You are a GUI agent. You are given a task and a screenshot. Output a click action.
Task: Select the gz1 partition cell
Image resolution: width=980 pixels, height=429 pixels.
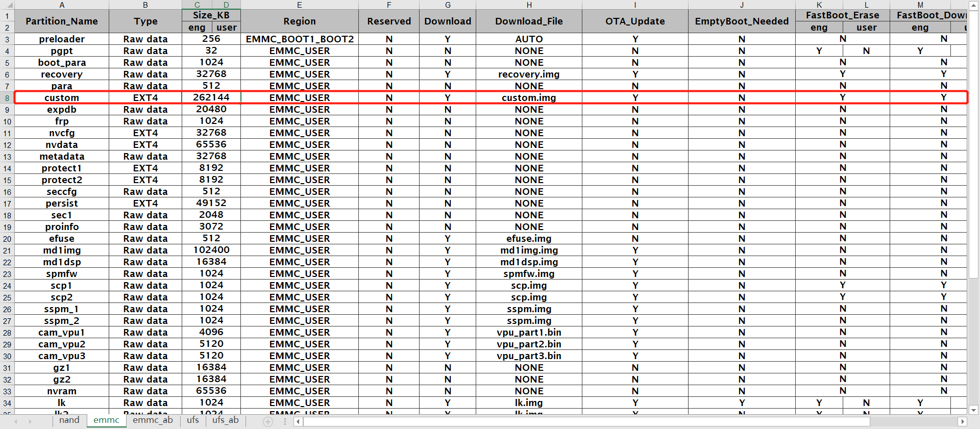click(62, 368)
